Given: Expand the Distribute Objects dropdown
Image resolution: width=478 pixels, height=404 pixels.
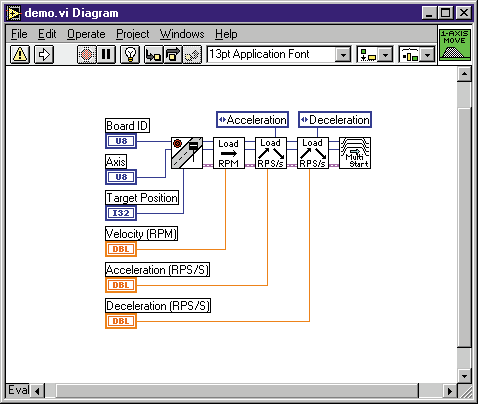Looking at the screenshot, I should pos(417,54).
